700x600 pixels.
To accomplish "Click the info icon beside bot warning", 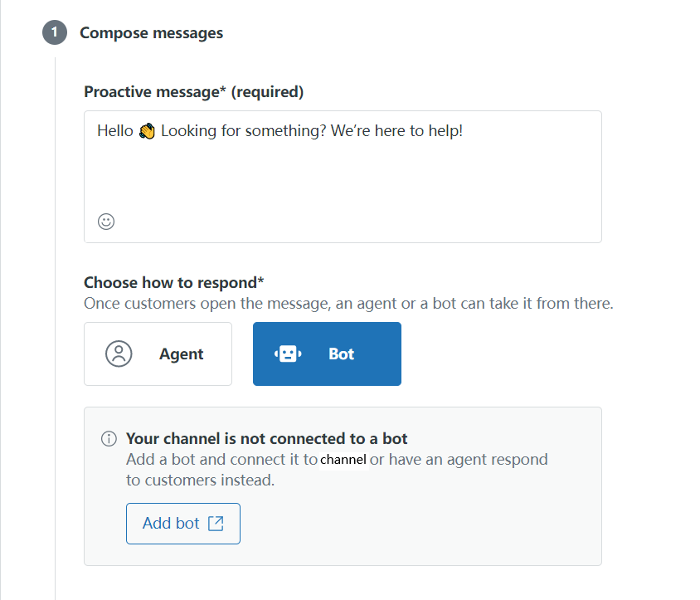I will 109,438.
